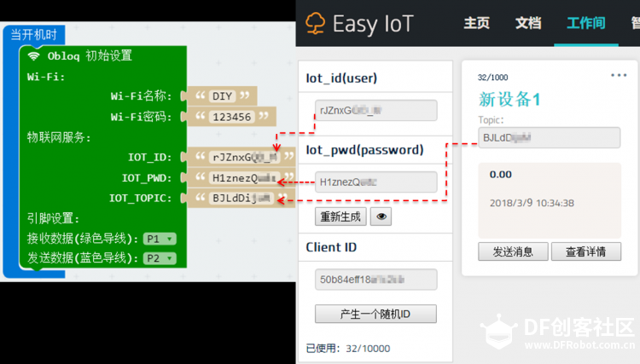This screenshot has width=640, height=364.
Task: Open the three-dots menu on device card
Action: pyautogui.click(x=619, y=75)
